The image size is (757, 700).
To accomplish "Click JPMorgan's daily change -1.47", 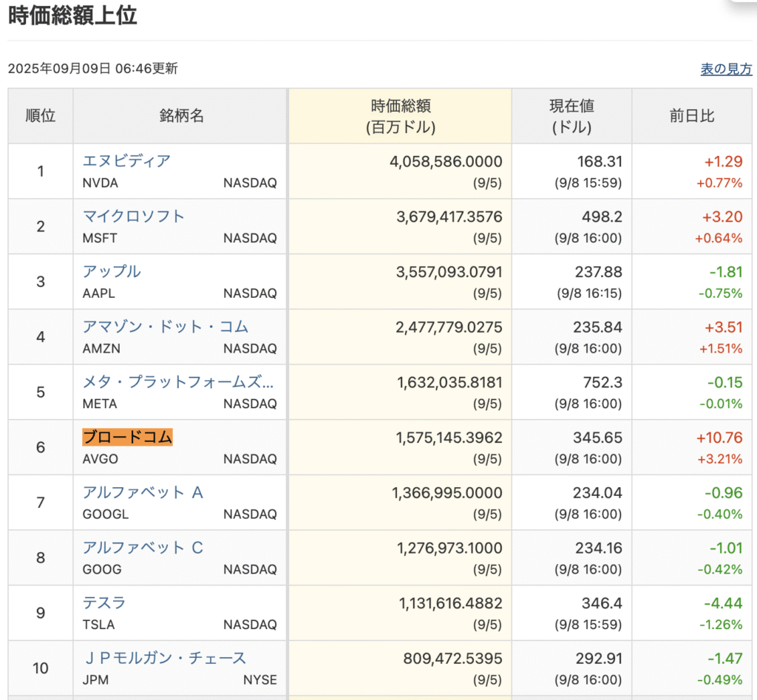I will 725,658.
